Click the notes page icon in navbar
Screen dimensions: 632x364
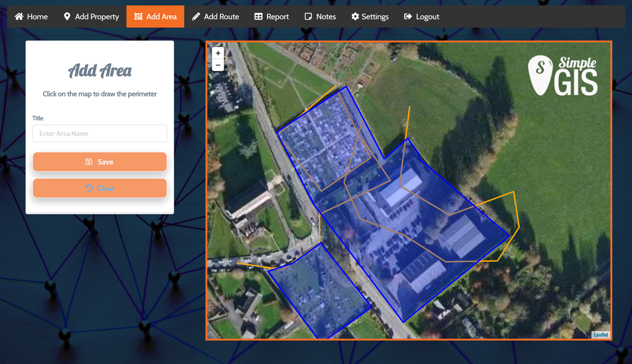(308, 16)
